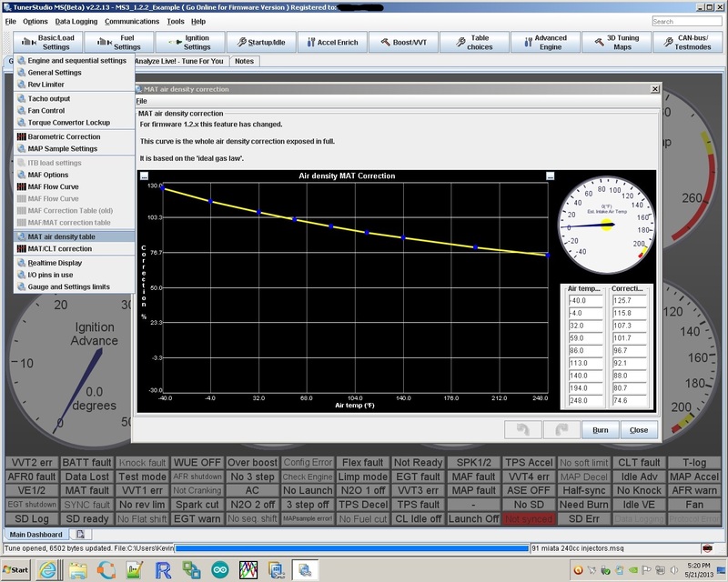Click the redo arrow button beside Burn
Screen dimensions: 728x582
click(x=562, y=429)
